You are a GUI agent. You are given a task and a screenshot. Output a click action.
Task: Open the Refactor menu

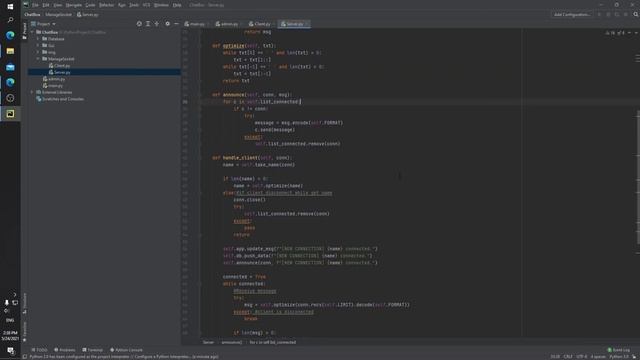[107, 5]
